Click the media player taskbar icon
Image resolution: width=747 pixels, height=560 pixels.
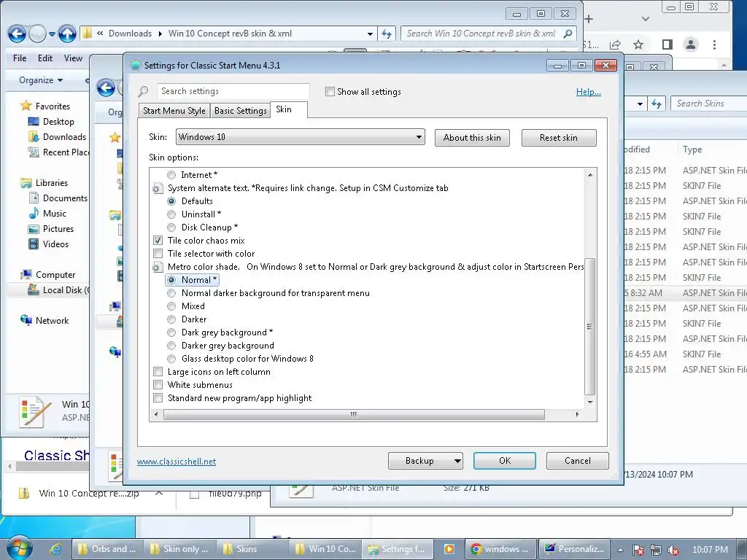pos(449,549)
